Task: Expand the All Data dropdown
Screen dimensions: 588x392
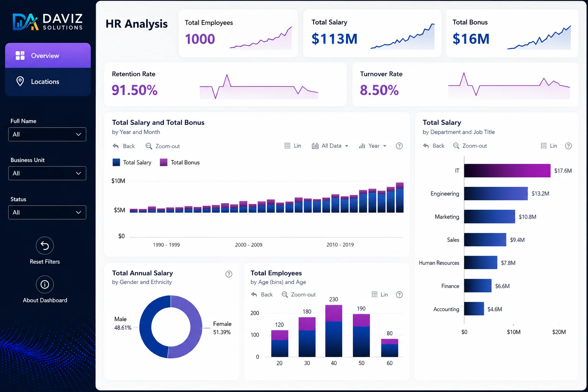Action: pyautogui.click(x=330, y=146)
